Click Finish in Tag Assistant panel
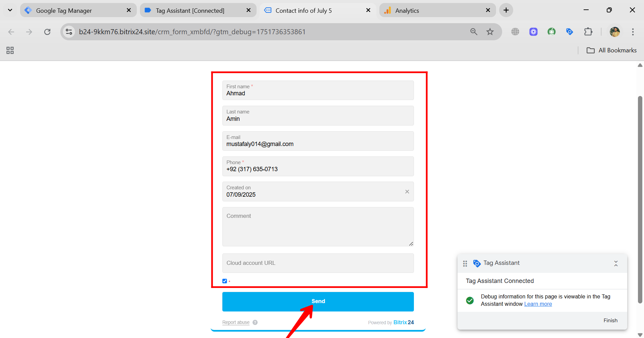644x338 pixels. pos(610,321)
